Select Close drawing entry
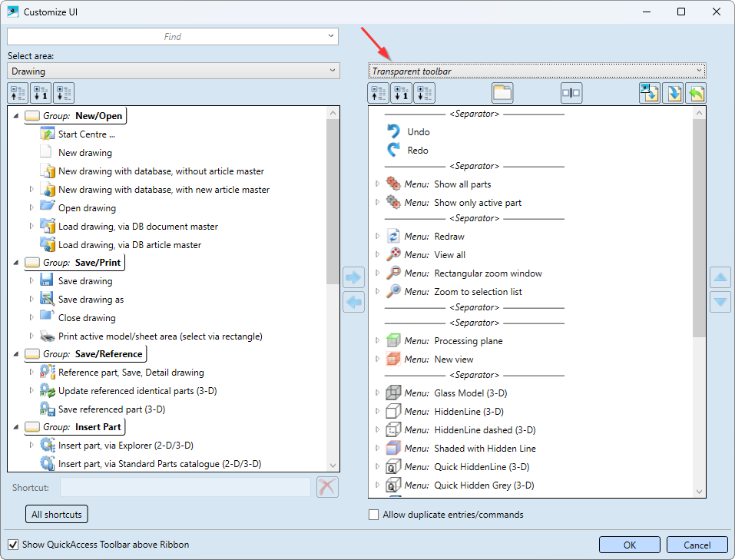 coord(87,317)
